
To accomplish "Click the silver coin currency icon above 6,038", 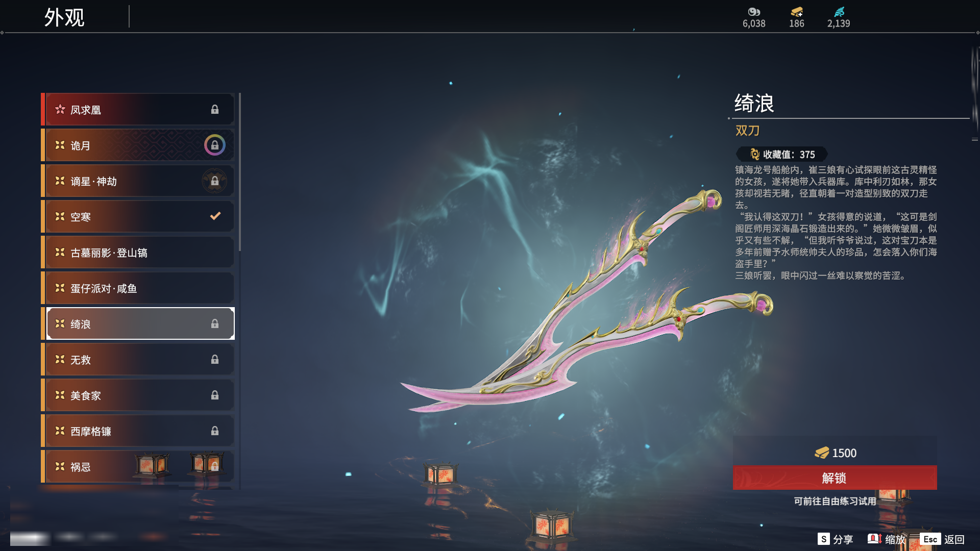I will [754, 12].
